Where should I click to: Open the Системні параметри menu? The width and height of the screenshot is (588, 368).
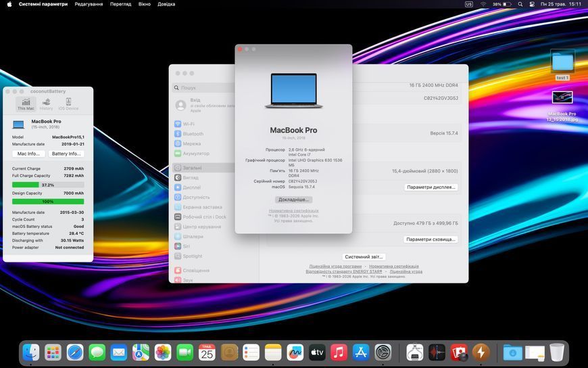point(43,4)
